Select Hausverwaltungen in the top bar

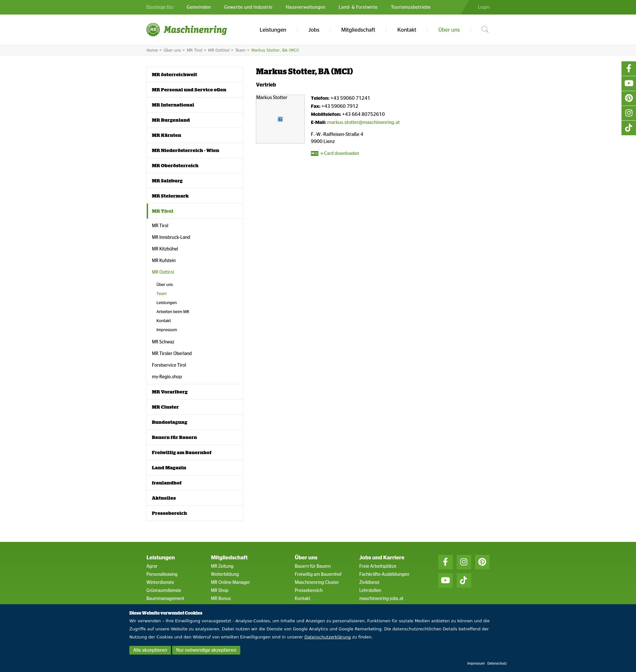(305, 7)
